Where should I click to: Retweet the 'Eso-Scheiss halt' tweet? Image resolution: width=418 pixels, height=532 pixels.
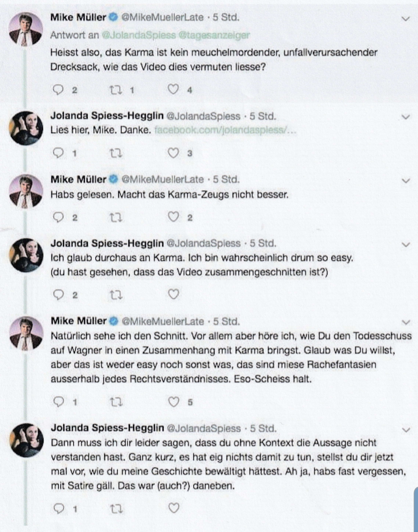116,402
